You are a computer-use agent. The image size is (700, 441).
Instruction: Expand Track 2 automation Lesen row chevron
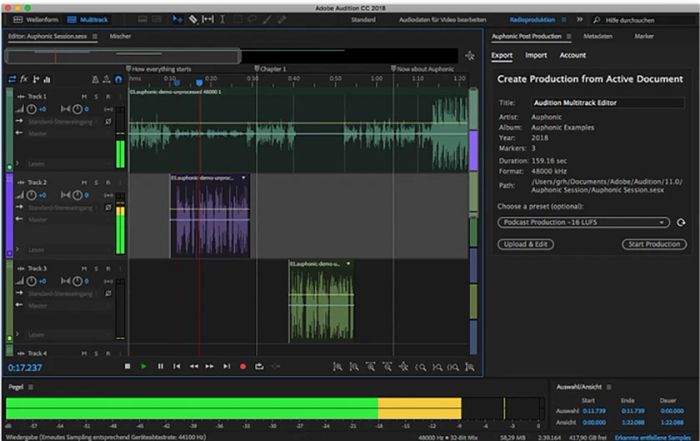click(17, 249)
